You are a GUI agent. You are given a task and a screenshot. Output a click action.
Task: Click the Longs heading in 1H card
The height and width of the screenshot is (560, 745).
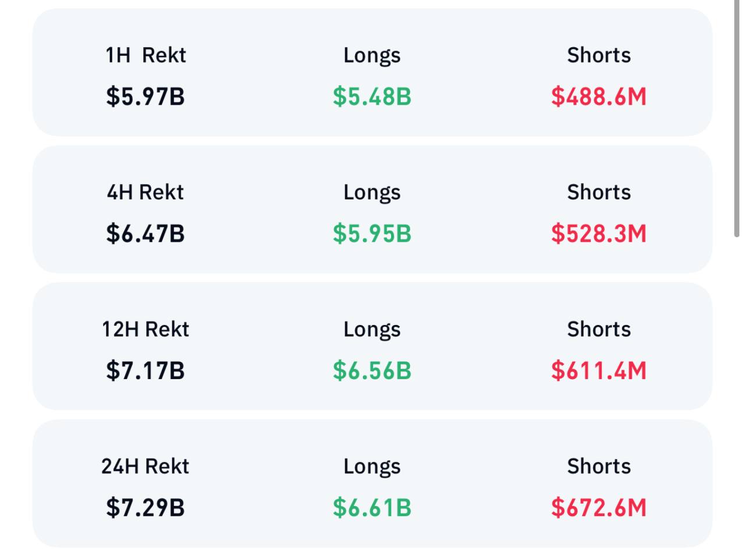point(372,55)
